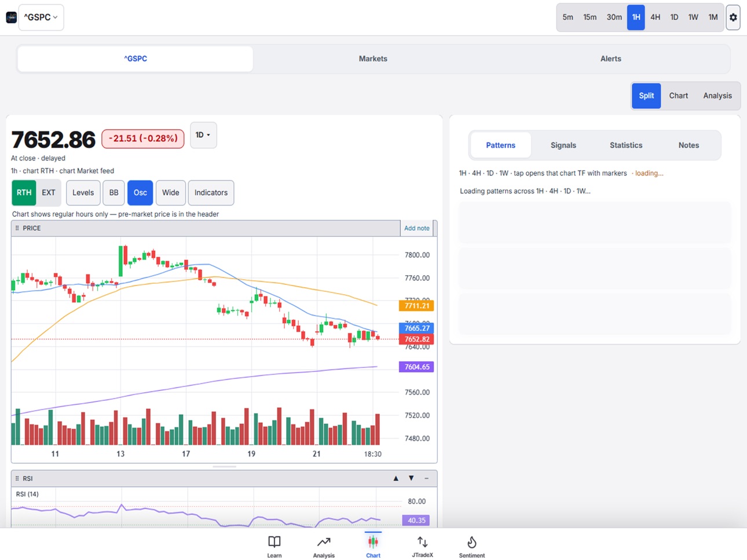Switch layout to Split view
The width and height of the screenshot is (747, 560).
click(646, 96)
